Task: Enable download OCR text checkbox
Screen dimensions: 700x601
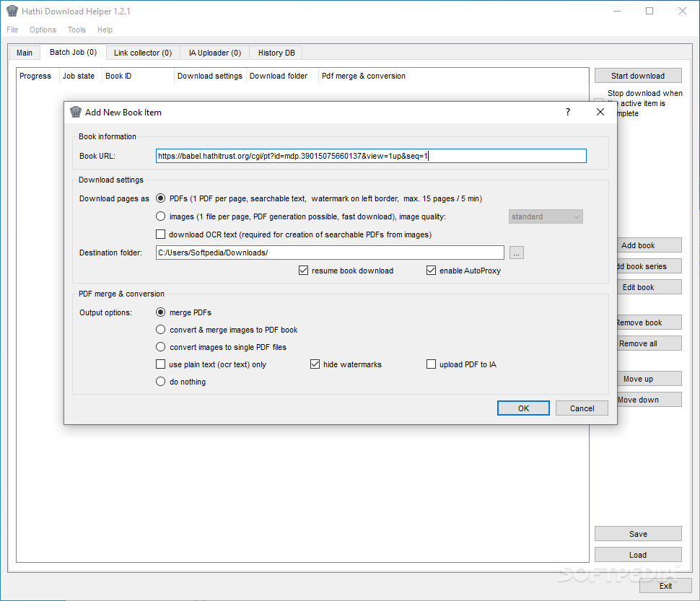Action: click(x=160, y=234)
